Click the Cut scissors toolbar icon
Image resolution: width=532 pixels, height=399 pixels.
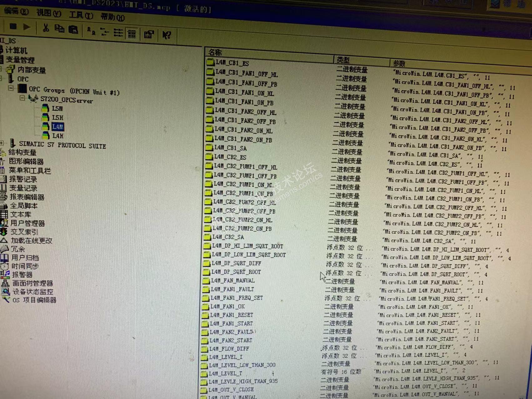click(46, 28)
